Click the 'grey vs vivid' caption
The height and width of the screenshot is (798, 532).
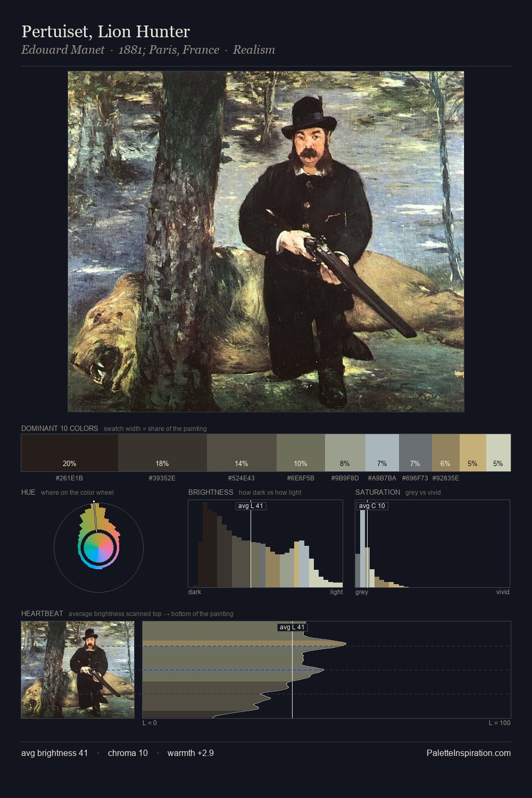click(423, 493)
